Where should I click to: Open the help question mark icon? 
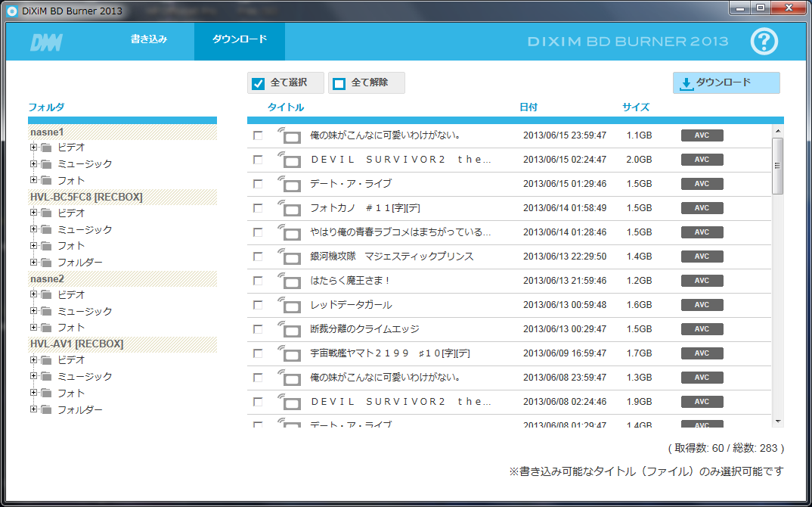click(764, 42)
